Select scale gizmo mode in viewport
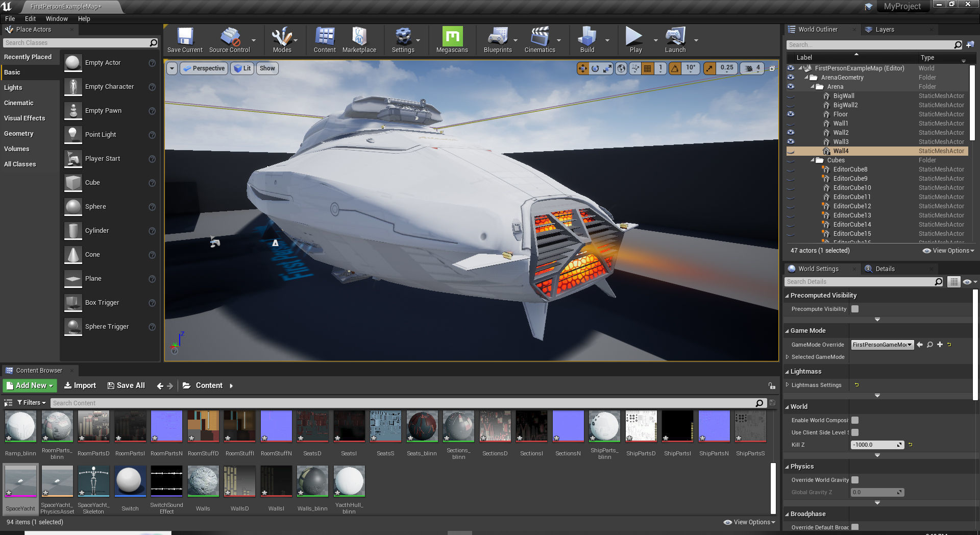 tap(607, 68)
